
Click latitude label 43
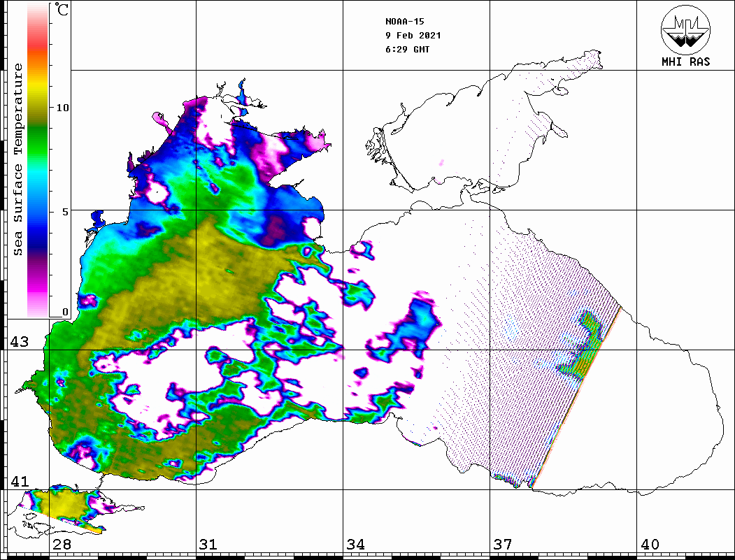tap(20, 342)
